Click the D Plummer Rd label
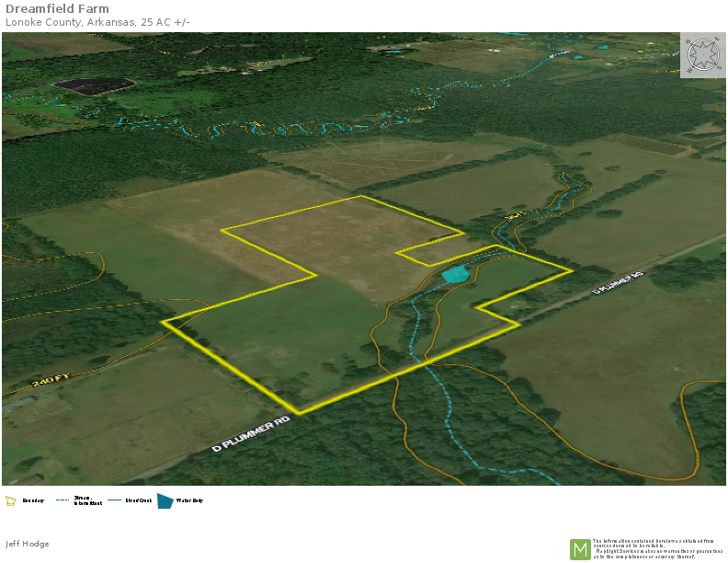The height and width of the screenshot is (563, 728). [x=251, y=434]
